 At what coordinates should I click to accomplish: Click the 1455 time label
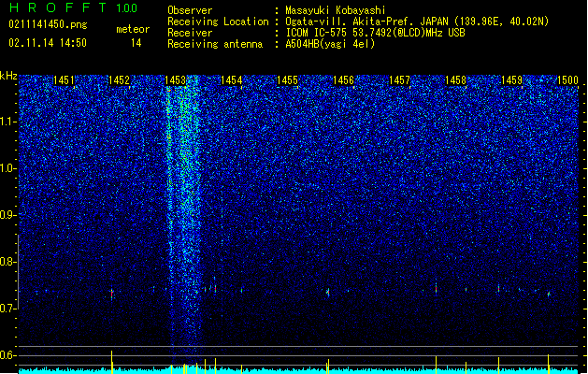pos(287,80)
